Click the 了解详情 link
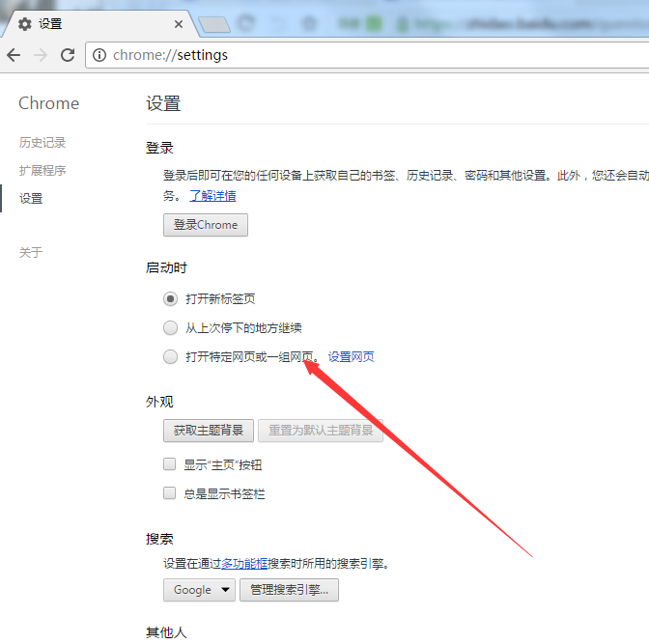The width and height of the screenshot is (649, 644). 212,195
